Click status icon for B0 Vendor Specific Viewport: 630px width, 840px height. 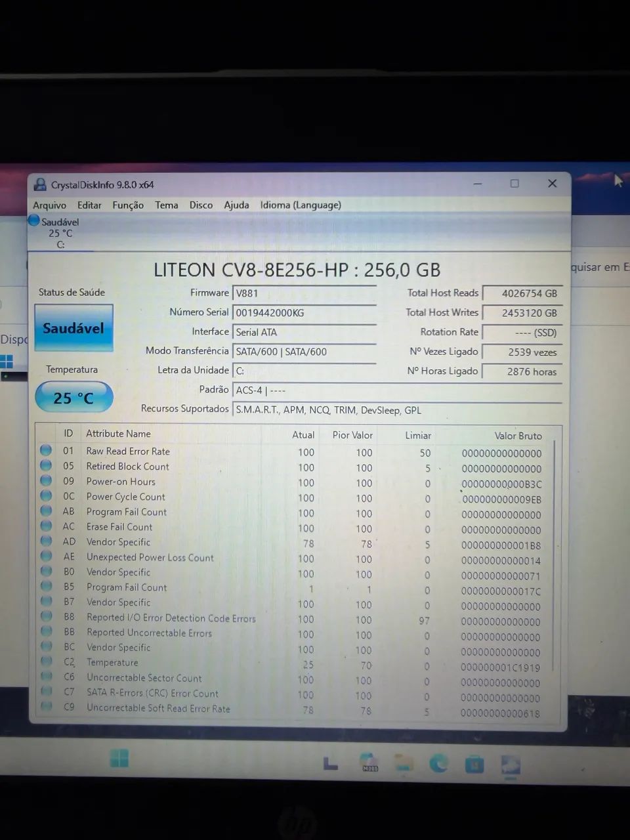point(46,571)
